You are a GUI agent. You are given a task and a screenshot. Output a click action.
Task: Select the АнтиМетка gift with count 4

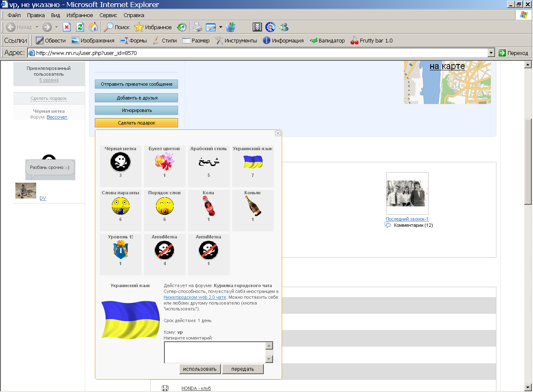pos(164,250)
